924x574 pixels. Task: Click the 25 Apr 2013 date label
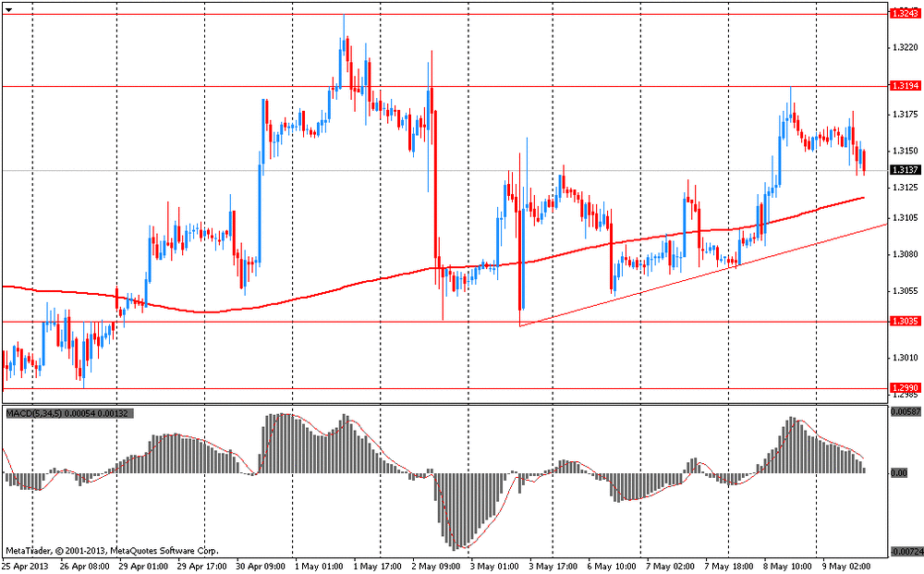pos(27,567)
